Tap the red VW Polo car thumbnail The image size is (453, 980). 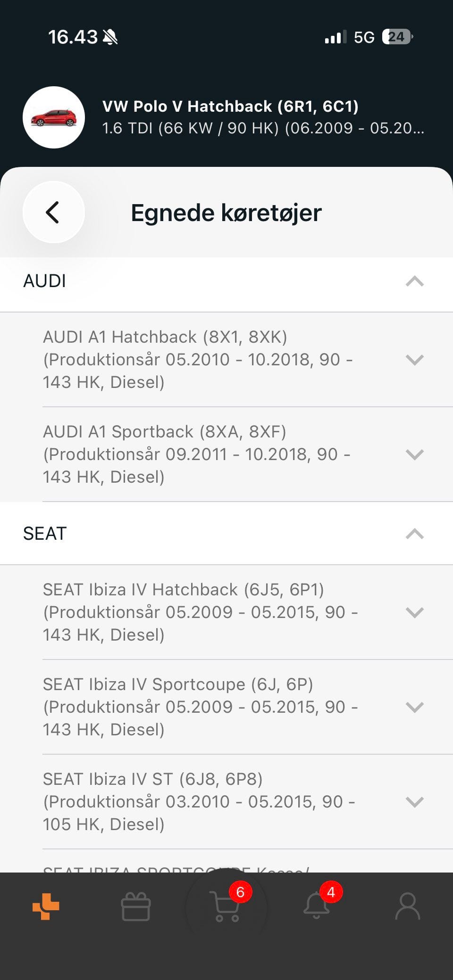tap(54, 117)
